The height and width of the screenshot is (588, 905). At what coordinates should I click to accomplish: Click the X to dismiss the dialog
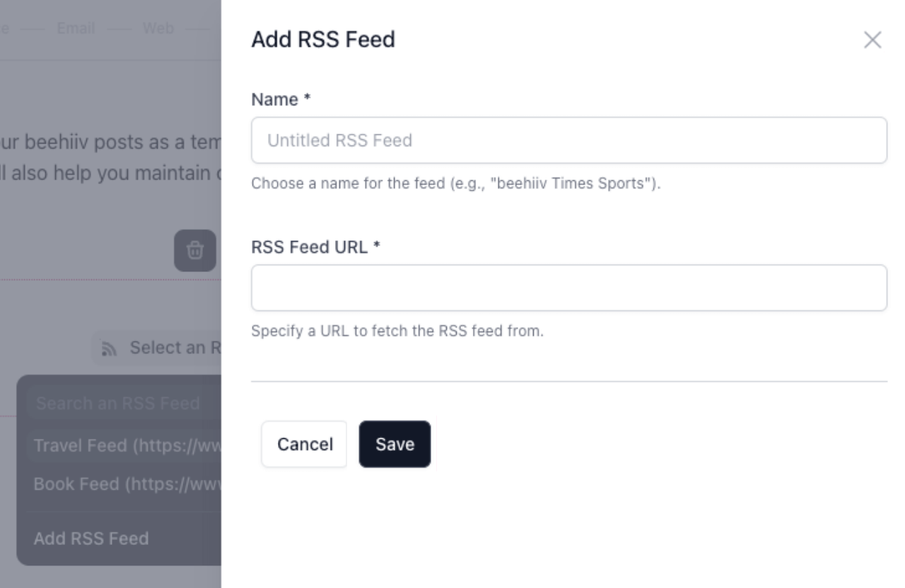tap(873, 40)
